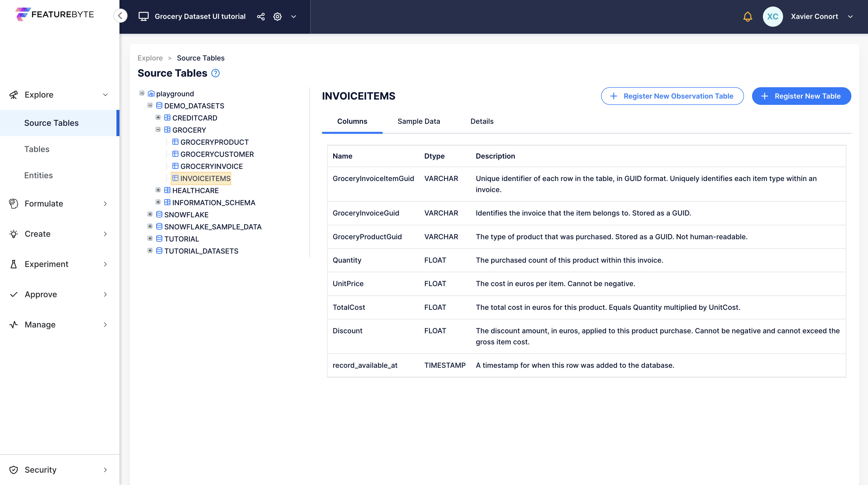Click Register New Observation Table button
The height and width of the screenshot is (485, 868).
pos(672,96)
